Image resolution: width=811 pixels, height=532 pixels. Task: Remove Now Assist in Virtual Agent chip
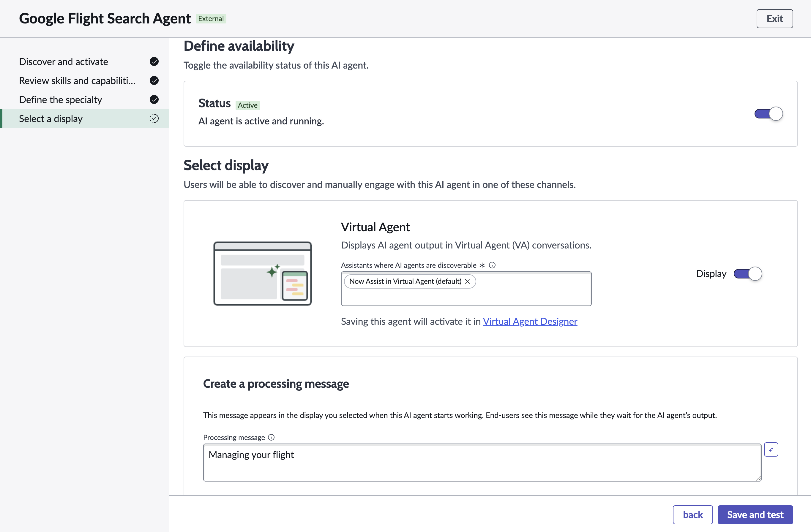coord(467,281)
